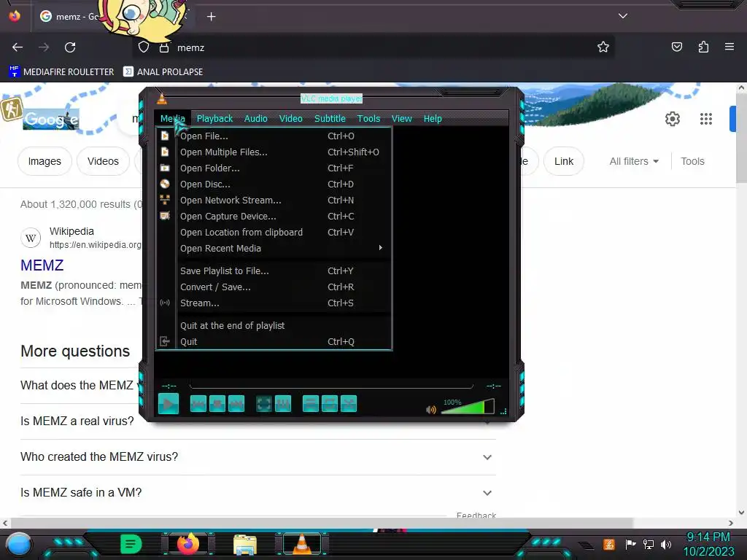
Task: Open Firefox extensions puzzle icon
Action: click(703, 47)
